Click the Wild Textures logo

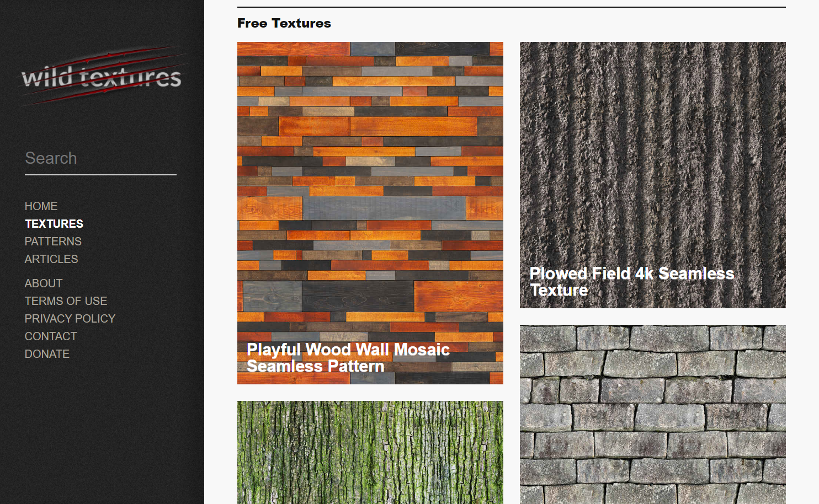[102, 76]
